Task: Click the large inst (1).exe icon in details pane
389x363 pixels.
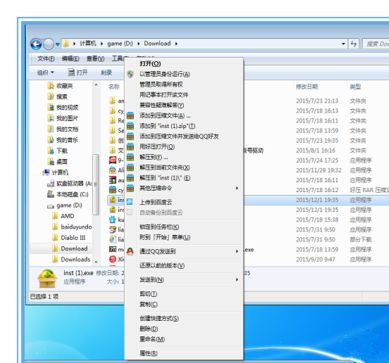Action: pos(48,278)
